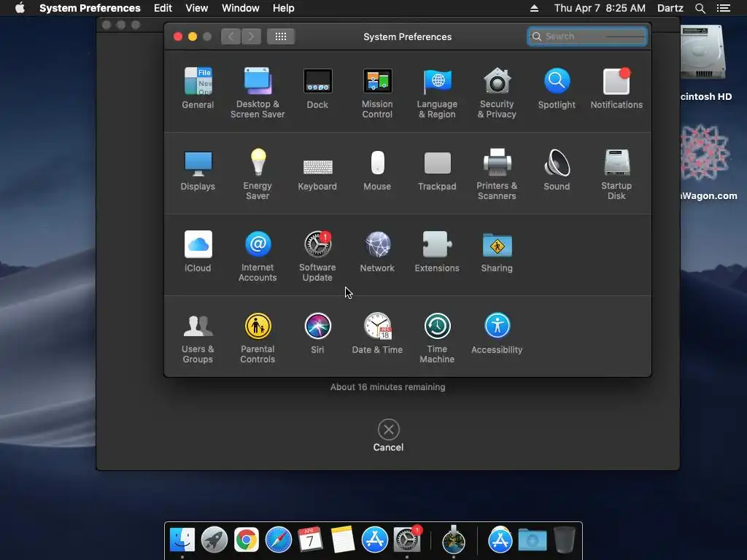747x560 pixels.
Task: Select the Macintosh HD desktop drive
Action: pos(704,64)
